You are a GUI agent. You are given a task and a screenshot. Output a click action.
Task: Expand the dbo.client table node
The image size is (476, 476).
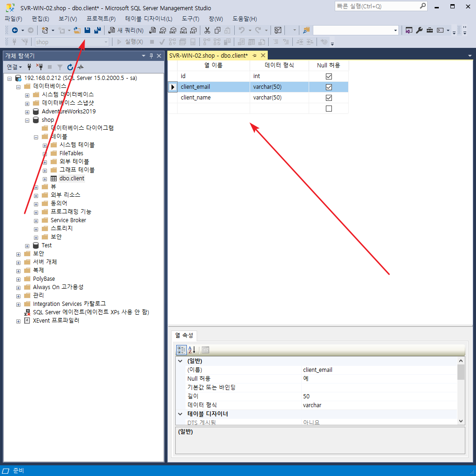tap(45, 179)
